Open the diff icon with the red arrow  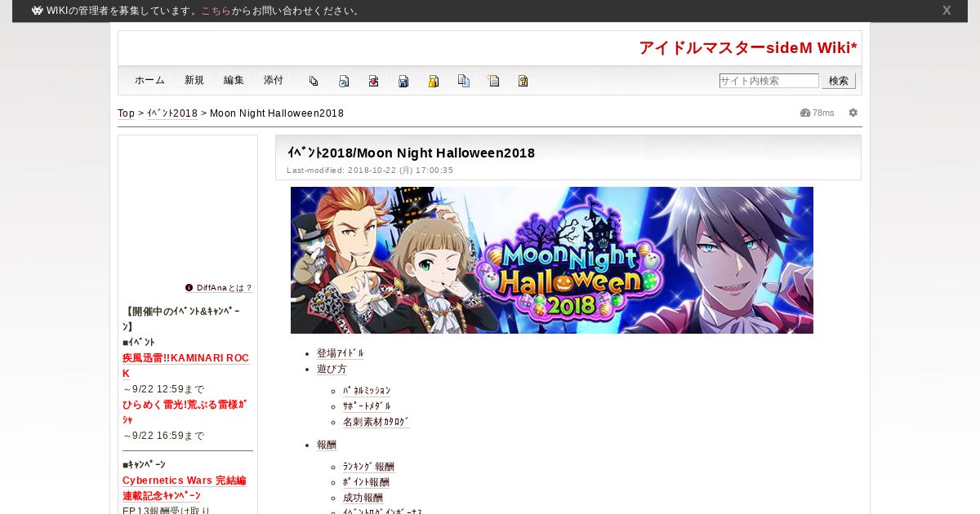pyautogui.click(x=373, y=81)
